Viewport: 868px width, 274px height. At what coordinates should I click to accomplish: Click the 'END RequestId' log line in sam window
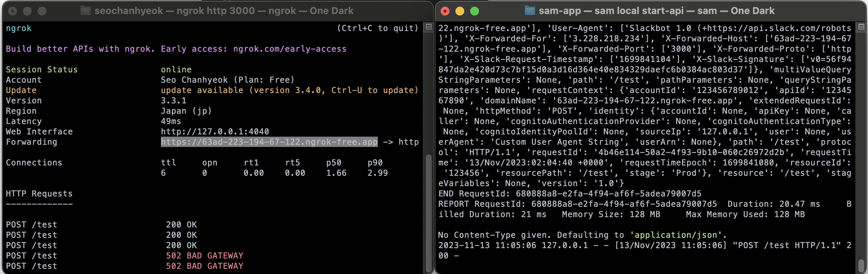[x=570, y=193]
